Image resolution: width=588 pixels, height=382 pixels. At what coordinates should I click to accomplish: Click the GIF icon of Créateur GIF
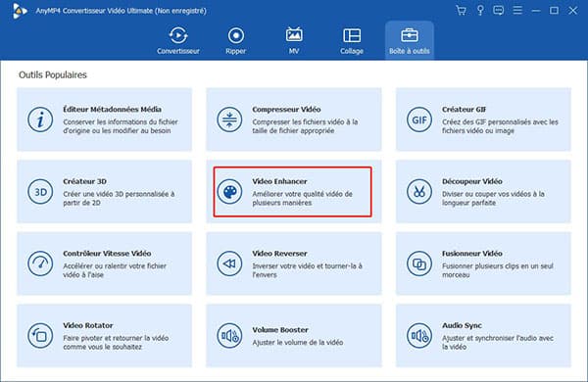[x=419, y=119]
